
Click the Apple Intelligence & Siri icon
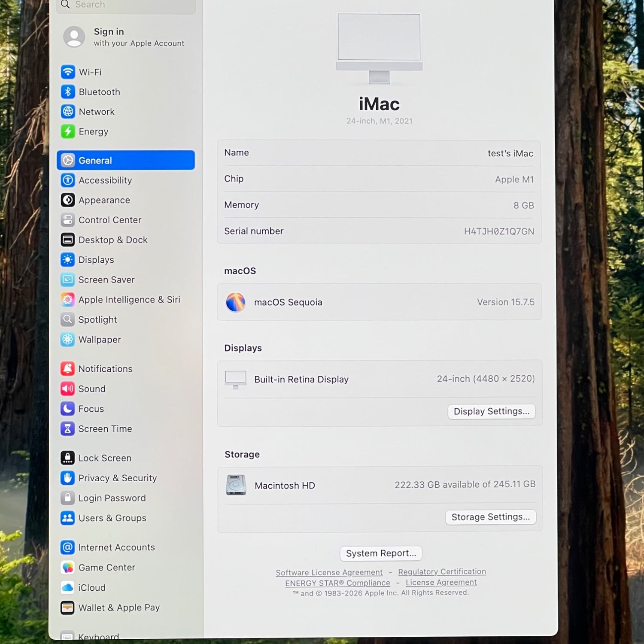[68, 299]
